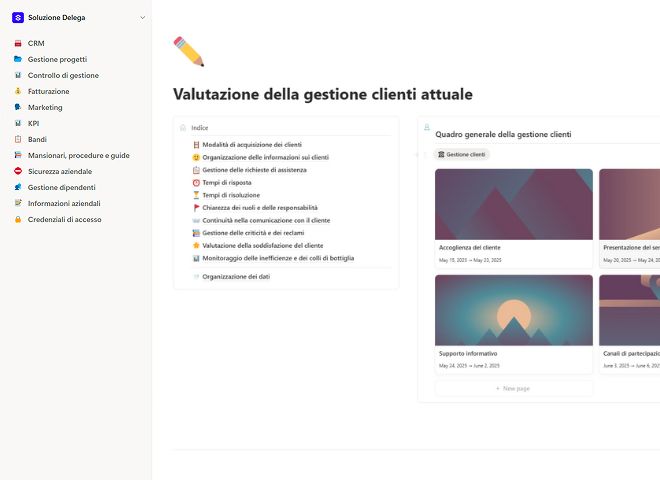Click the Indice house icon
660x480 pixels.
(x=183, y=128)
